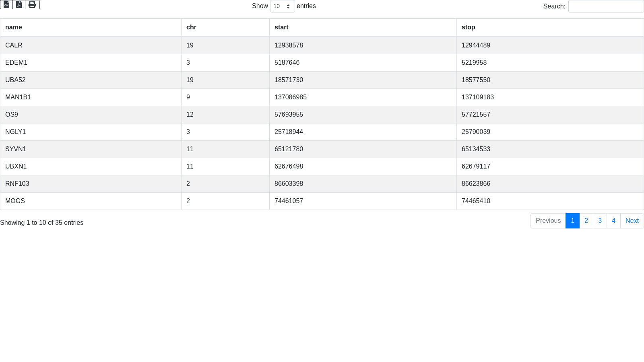Sort by the stop column header
Screen dimensions: 644x362
coord(468,27)
